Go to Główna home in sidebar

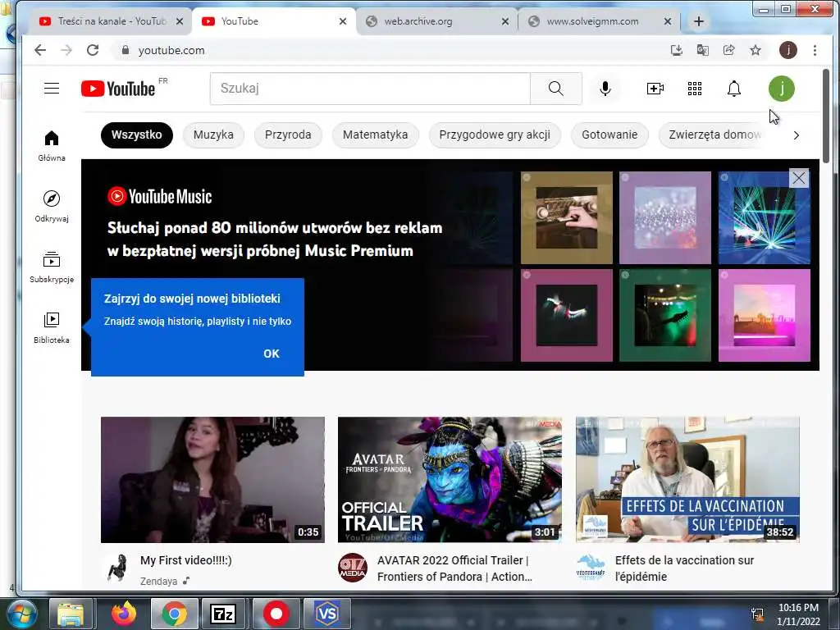click(x=52, y=146)
